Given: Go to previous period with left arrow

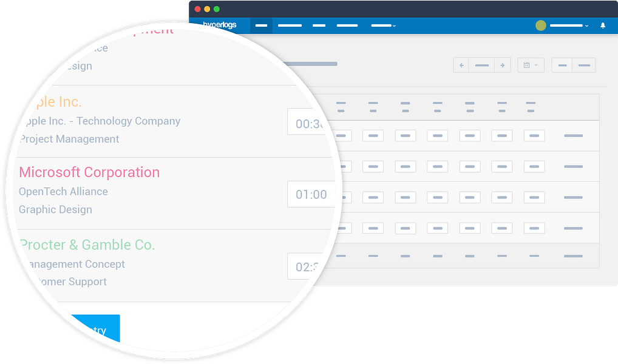Looking at the screenshot, I should pos(461,65).
